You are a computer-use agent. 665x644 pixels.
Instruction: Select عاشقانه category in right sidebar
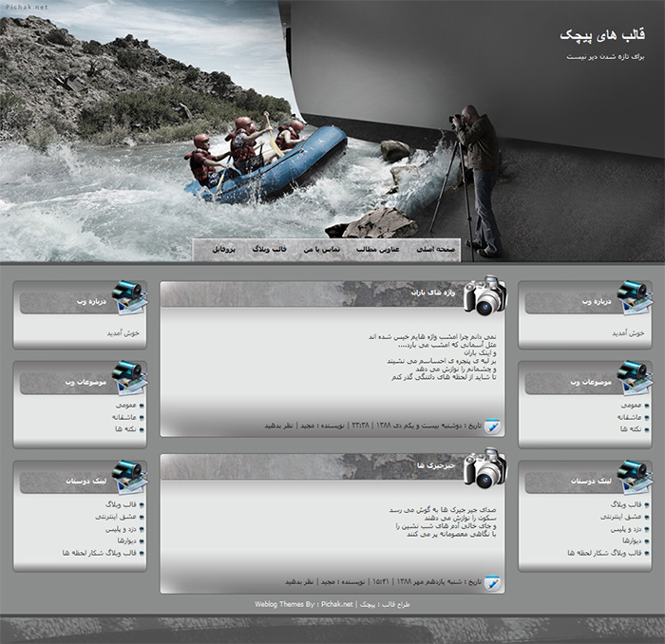click(x=629, y=417)
